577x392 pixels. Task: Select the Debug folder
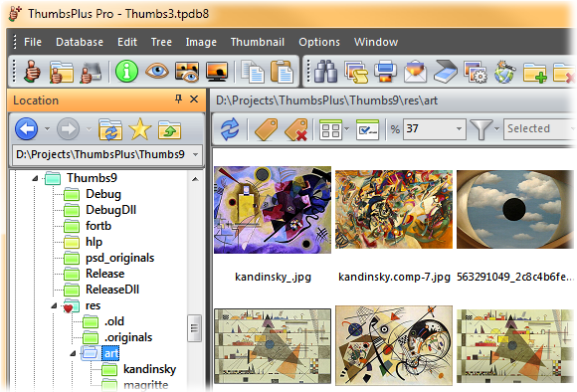(x=103, y=194)
